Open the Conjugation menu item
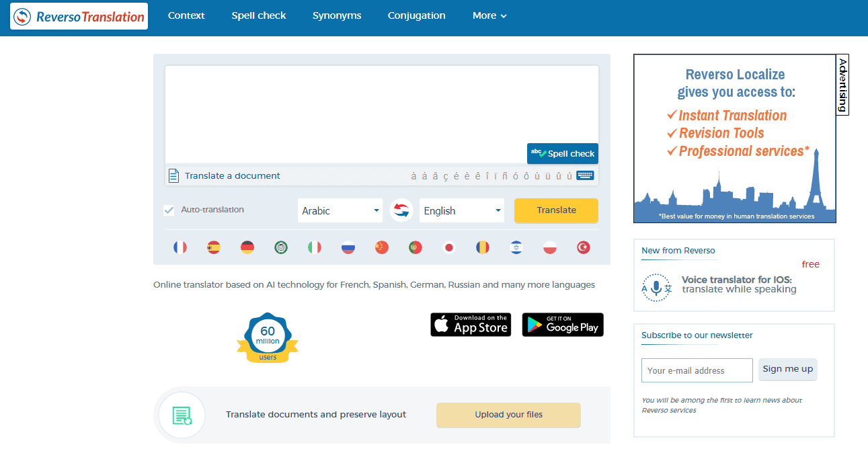This screenshot has width=868, height=449. pyautogui.click(x=416, y=15)
